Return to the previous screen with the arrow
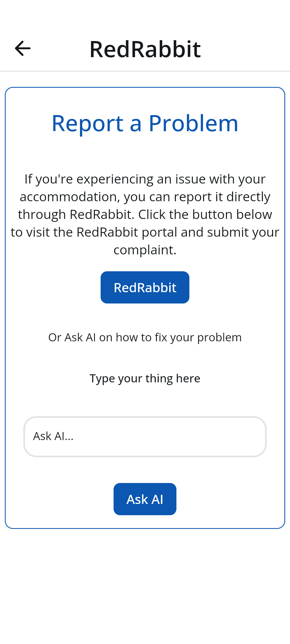 point(23,49)
